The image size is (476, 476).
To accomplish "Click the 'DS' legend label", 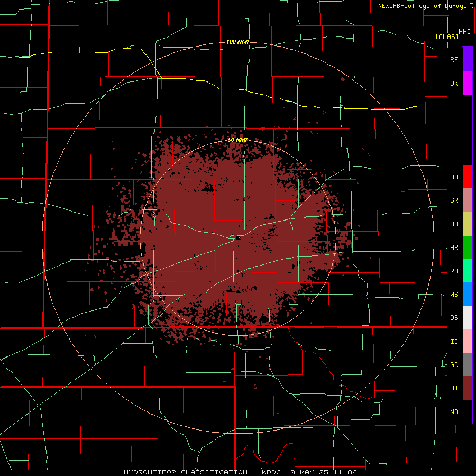I will [454, 318].
